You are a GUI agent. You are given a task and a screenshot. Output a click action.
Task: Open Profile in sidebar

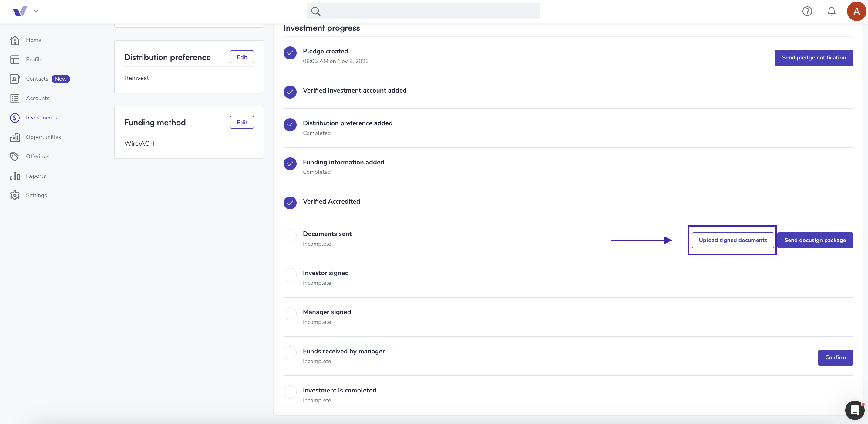click(x=34, y=59)
